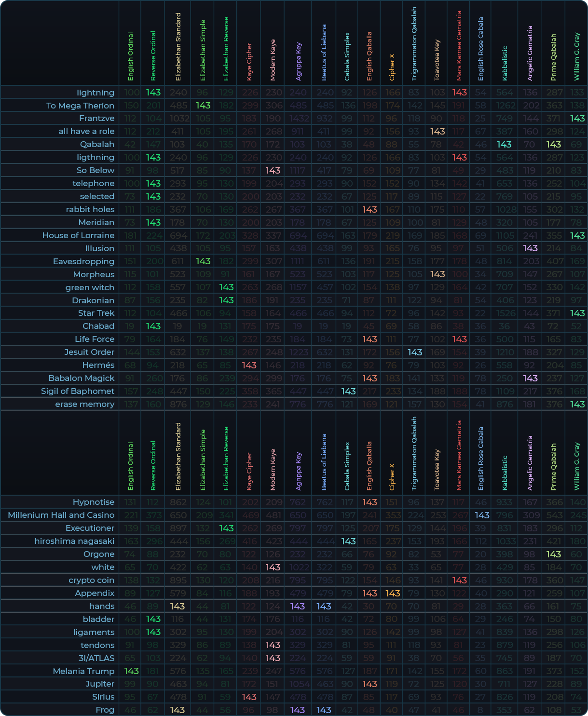
Task: Click the 1432 value in Frantzve row
Action: (x=298, y=119)
